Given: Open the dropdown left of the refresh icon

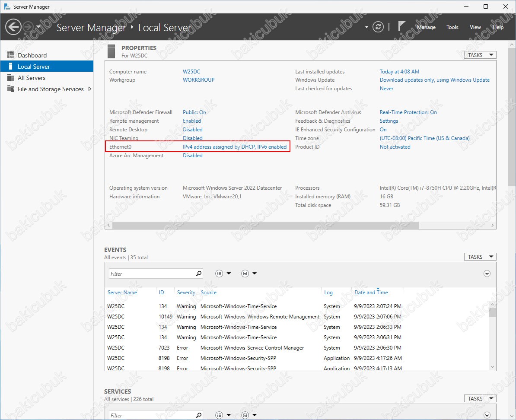Looking at the screenshot, I should tap(366, 27).
